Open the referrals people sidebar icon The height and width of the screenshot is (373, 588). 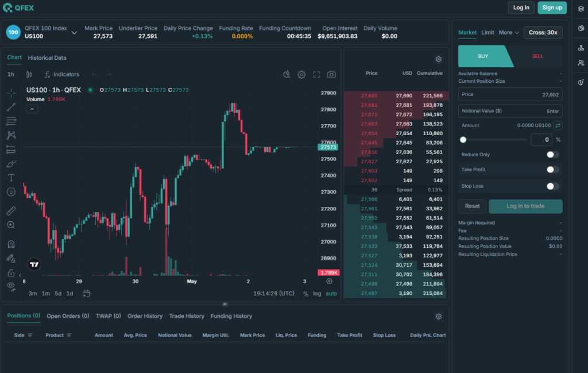pos(581,63)
